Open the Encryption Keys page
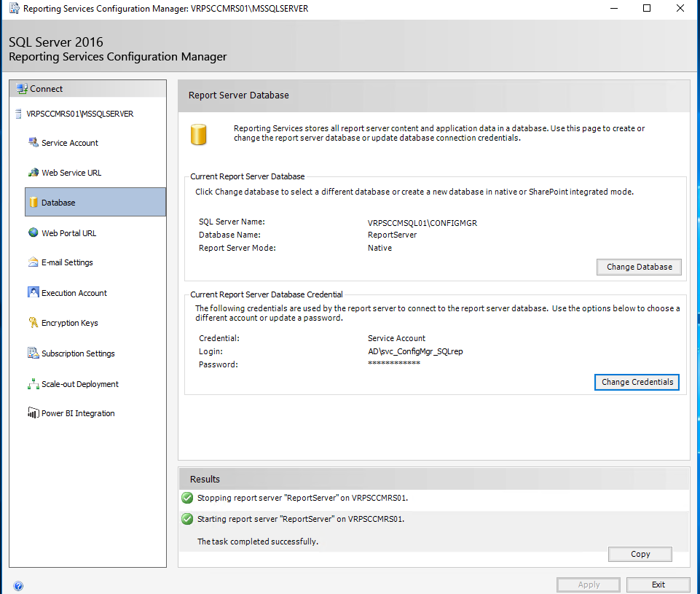 [x=70, y=323]
